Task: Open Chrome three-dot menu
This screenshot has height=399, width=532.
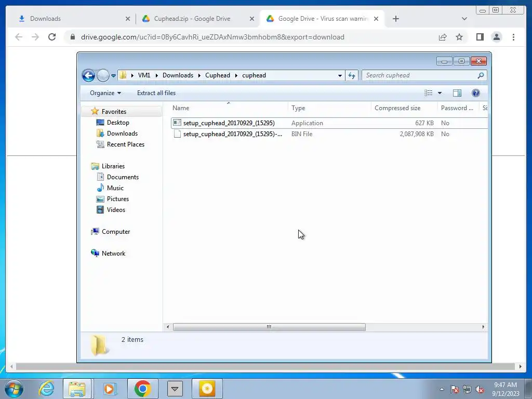Action: tap(513, 37)
